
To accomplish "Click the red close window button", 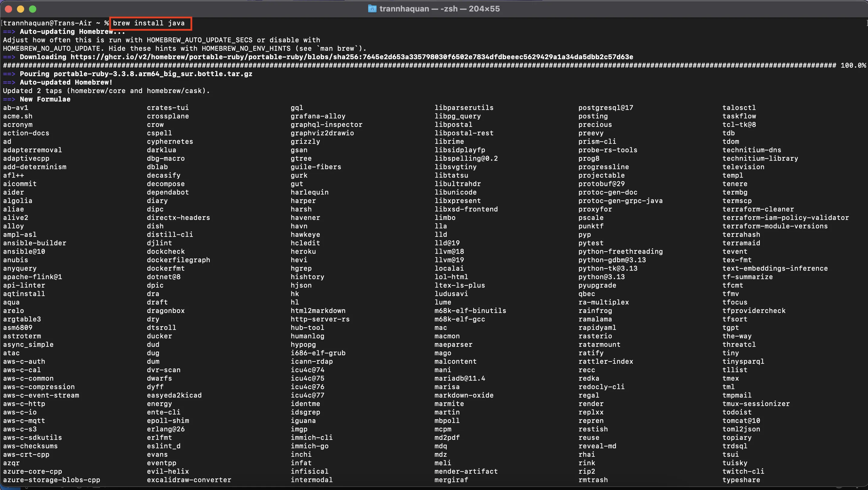I will (x=8, y=9).
